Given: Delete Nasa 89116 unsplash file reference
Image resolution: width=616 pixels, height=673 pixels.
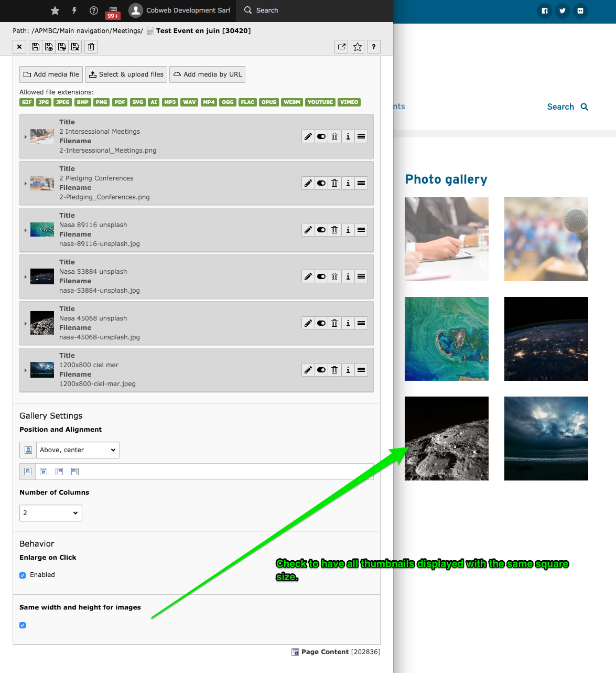Looking at the screenshot, I should [334, 230].
